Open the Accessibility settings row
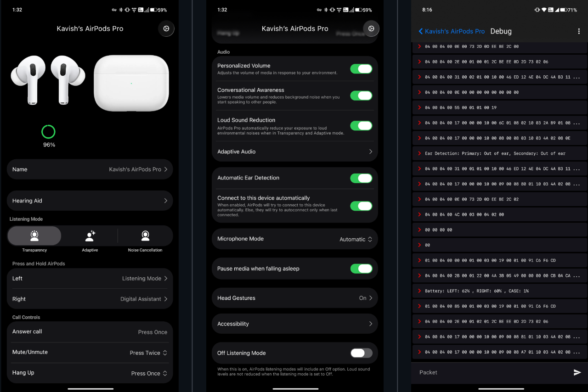588x392 pixels. [x=294, y=324]
